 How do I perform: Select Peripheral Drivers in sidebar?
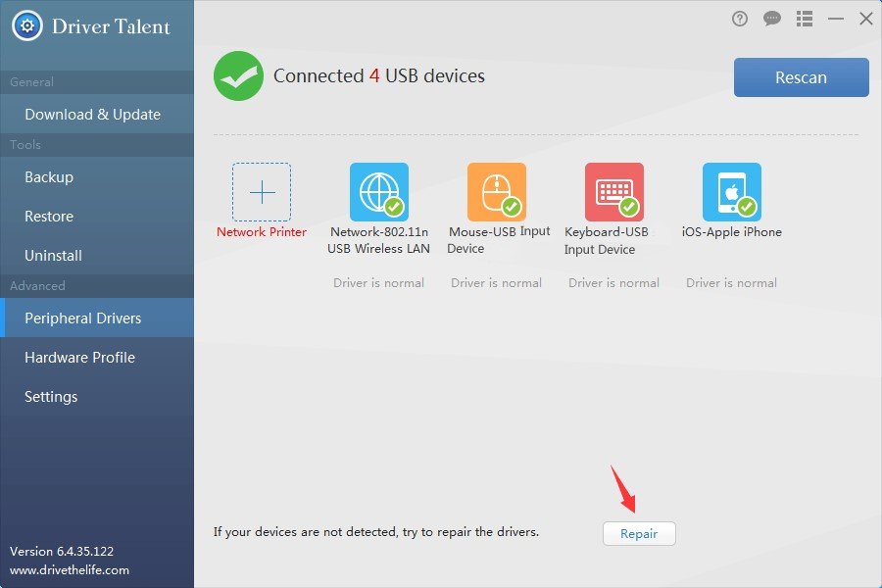(x=97, y=318)
